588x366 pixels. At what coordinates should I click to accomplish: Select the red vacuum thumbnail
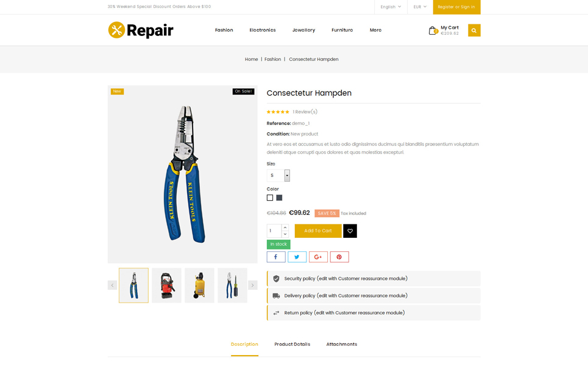coord(166,285)
